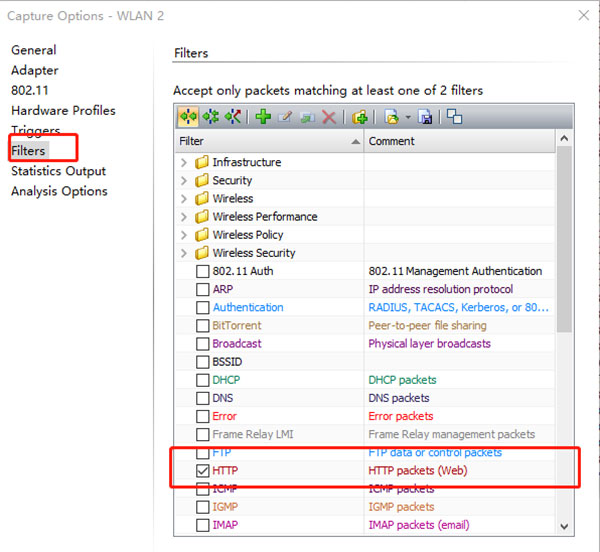This screenshot has height=552, width=600.
Task: Expand the Wireless Performance group
Action: 184,217
